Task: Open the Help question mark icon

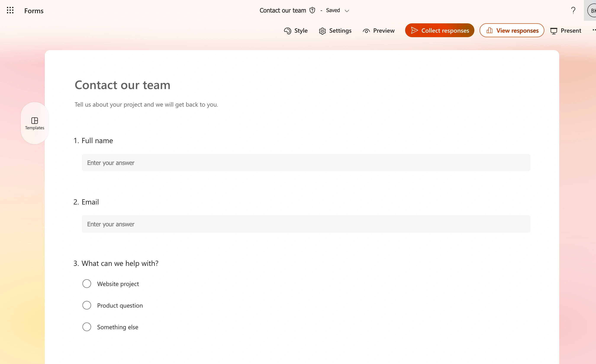Action: (573, 10)
